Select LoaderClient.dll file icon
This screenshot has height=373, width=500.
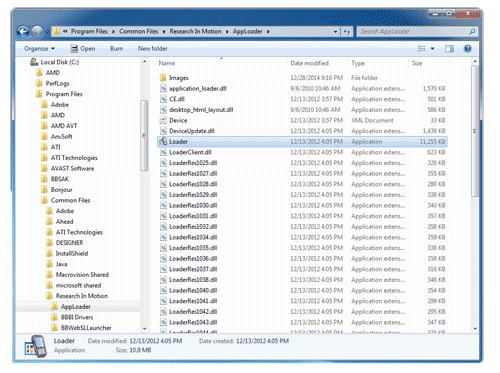coord(163,152)
